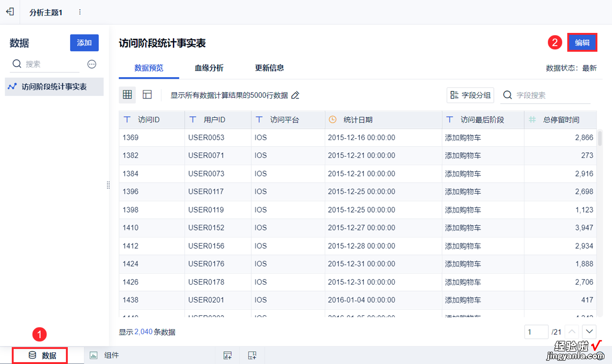Screen dimensions: 612x364
Task: Select the grid table view icon
Action: (x=127, y=95)
